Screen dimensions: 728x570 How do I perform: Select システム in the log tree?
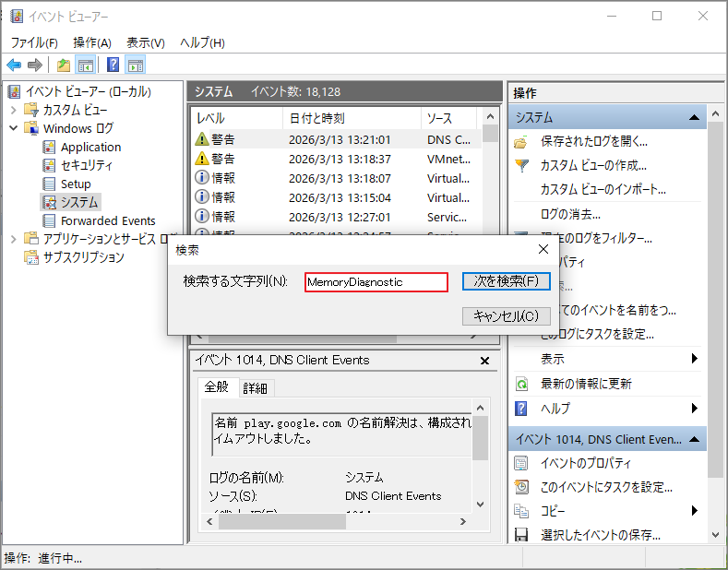coord(79,202)
